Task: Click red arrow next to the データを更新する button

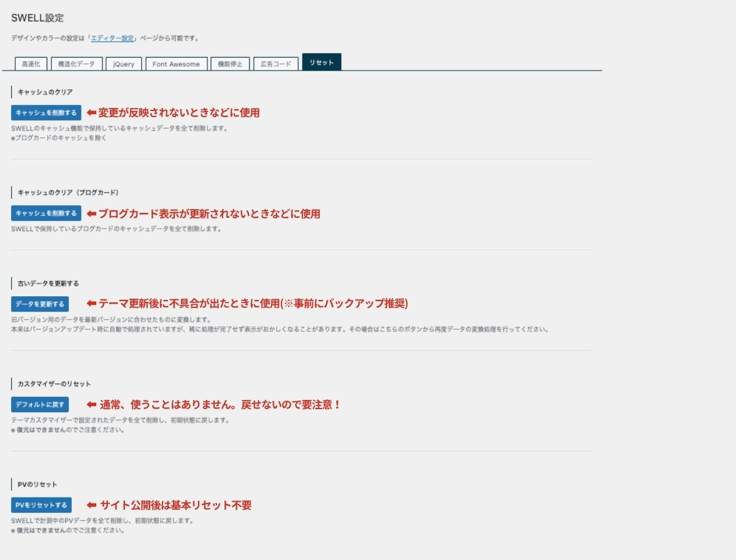Action: (91, 304)
